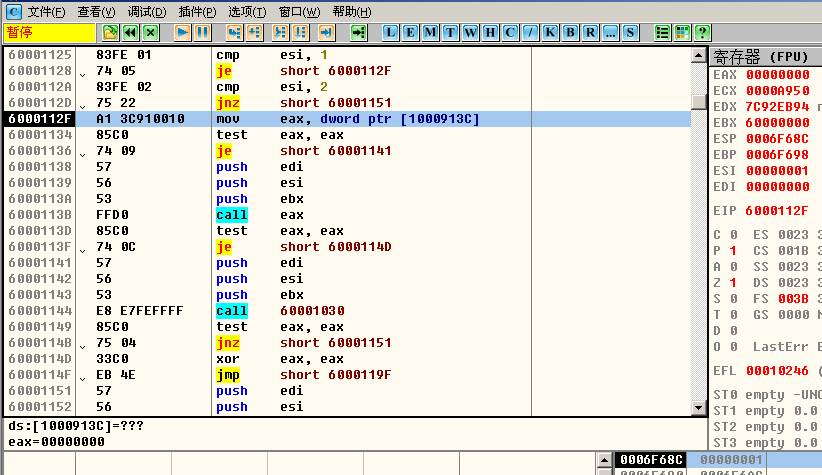Viewport: 822px width, 475px height.
Task: Open the 插件(P) menu
Action: (x=197, y=12)
